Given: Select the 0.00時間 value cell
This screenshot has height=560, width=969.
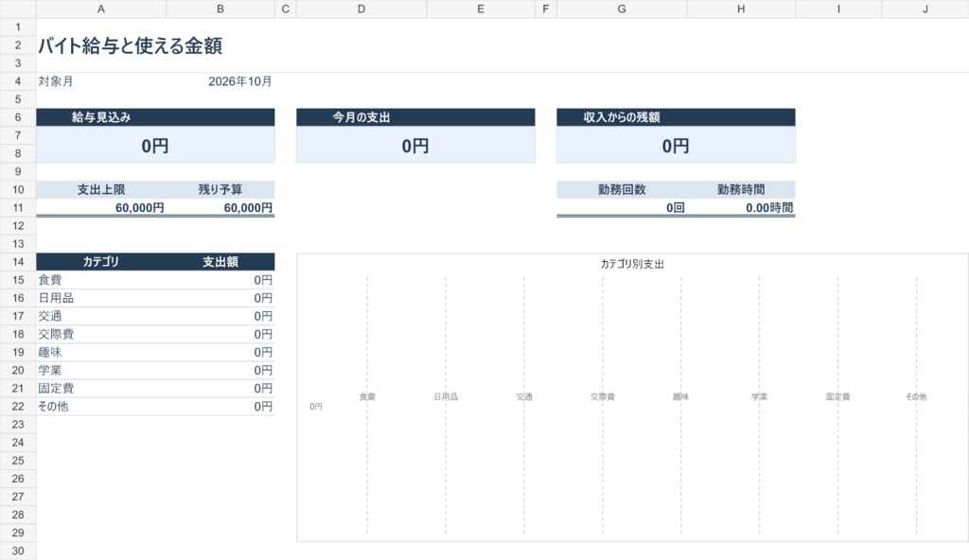Looking at the screenshot, I should click(741, 208).
